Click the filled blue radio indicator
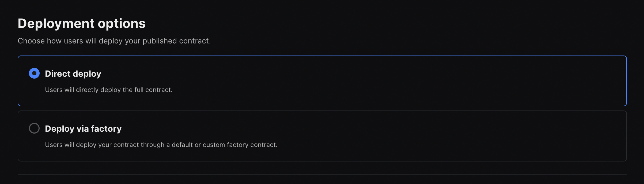The width and height of the screenshot is (644, 184). coord(34,73)
